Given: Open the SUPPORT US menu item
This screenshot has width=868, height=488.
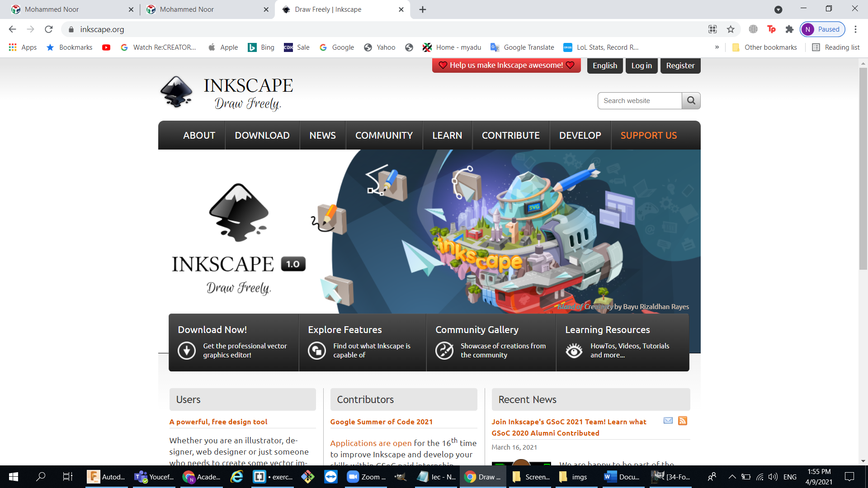Looking at the screenshot, I should (x=649, y=135).
